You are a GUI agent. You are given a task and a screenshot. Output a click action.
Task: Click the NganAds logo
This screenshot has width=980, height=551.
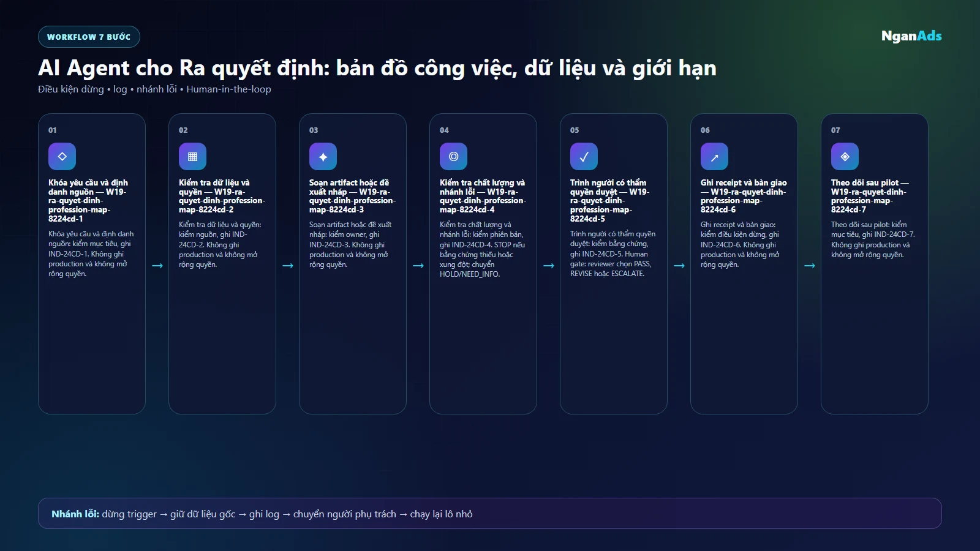(911, 36)
